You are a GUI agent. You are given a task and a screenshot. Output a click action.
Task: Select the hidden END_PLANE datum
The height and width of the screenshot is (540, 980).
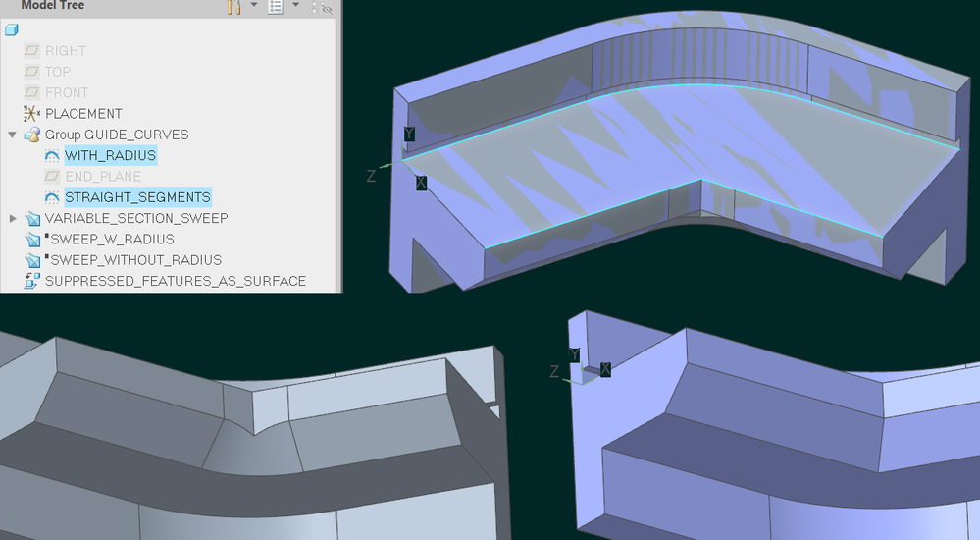tap(102, 177)
